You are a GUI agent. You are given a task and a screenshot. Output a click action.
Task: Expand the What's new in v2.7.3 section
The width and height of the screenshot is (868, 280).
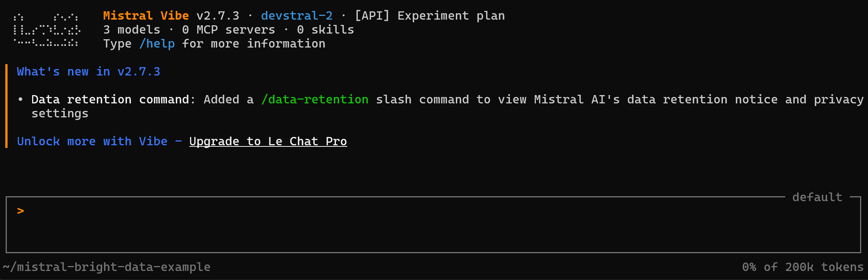coord(88,71)
